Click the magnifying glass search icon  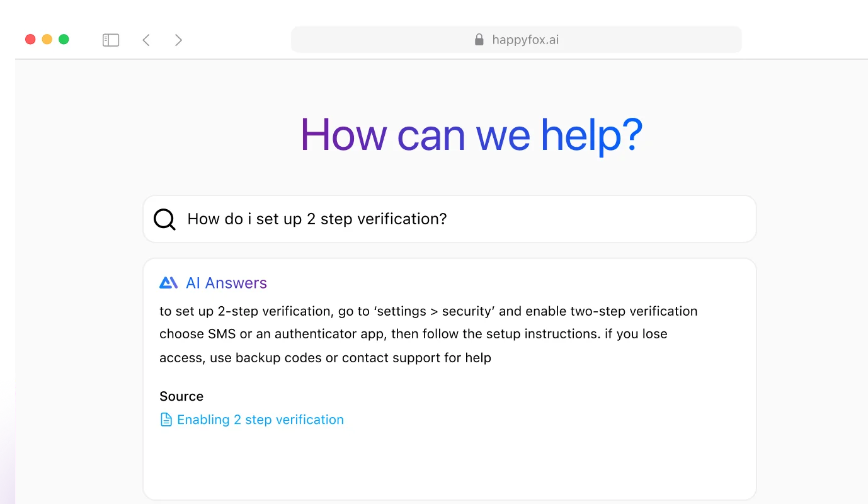tap(165, 219)
